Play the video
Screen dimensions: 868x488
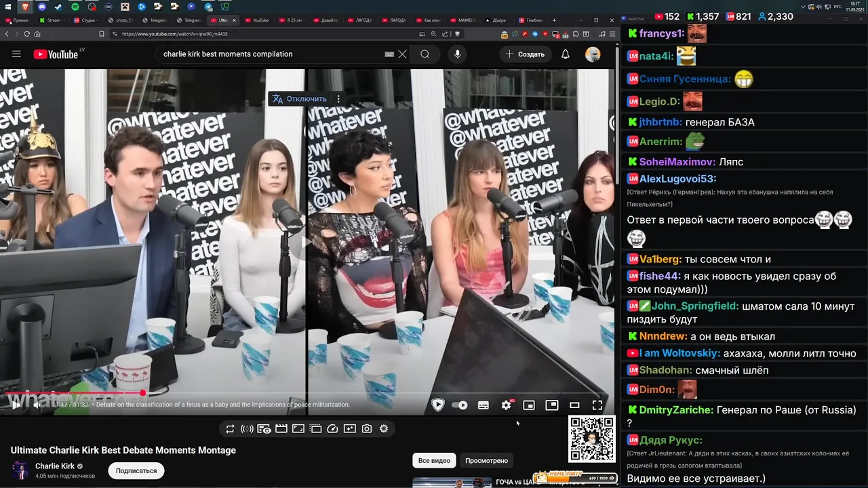(x=15, y=405)
